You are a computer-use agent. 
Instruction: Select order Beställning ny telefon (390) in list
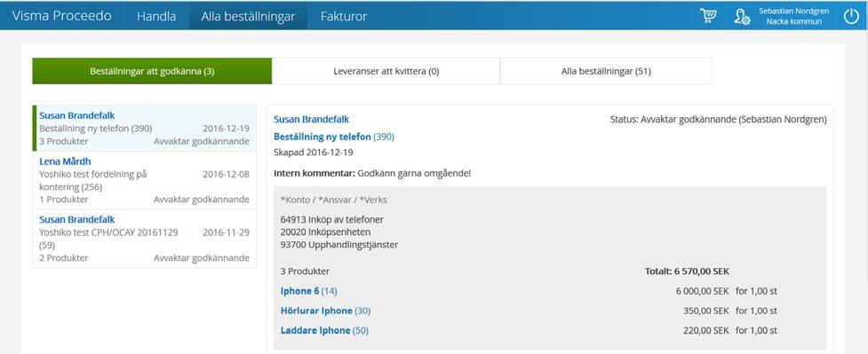145,129
